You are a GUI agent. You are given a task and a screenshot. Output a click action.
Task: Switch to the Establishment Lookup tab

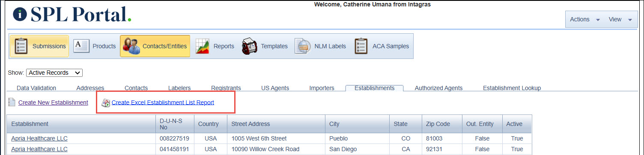[x=512, y=88]
